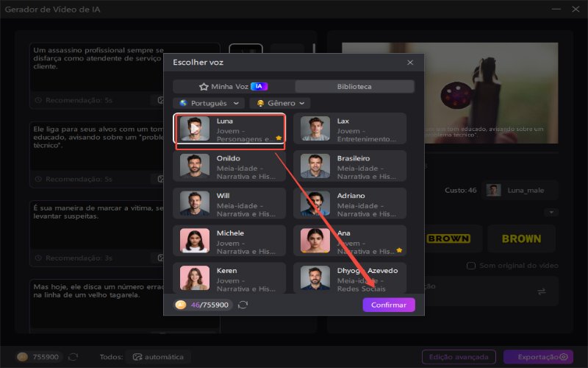This screenshot has height=368, width=588.
Task: Choose the Keren voice card
Action: coord(229,278)
